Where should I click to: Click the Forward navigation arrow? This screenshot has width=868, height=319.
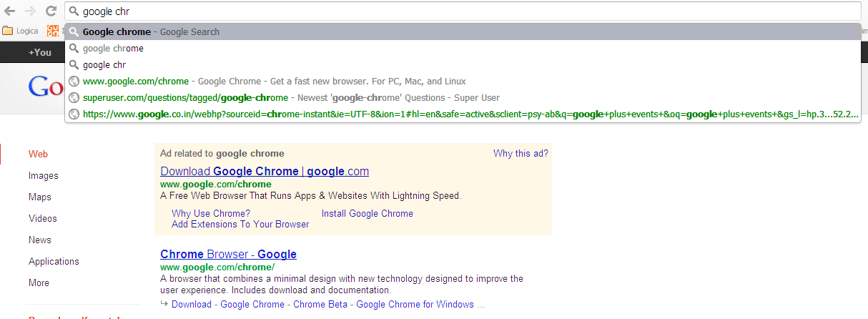point(30,11)
